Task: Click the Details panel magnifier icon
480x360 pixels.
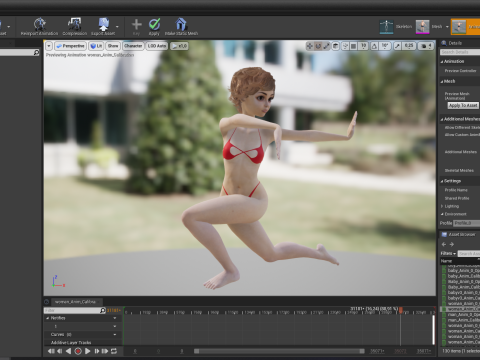Action: (444, 43)
